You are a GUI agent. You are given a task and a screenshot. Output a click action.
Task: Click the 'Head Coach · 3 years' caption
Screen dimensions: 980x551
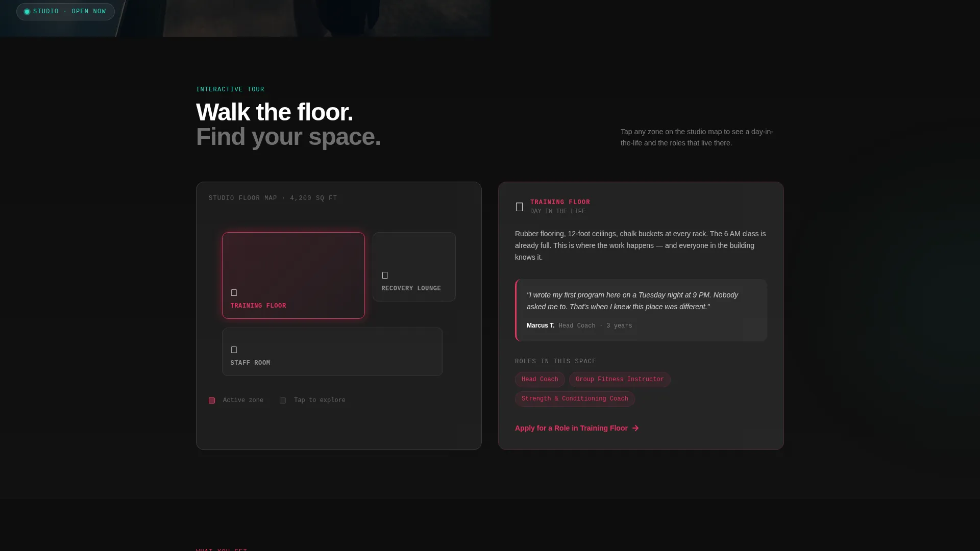(x=595, y=326)
